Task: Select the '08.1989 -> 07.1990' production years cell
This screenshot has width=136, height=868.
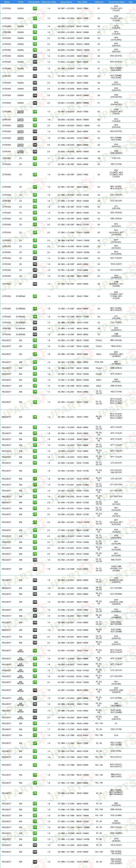Action: tap(66, 828)
